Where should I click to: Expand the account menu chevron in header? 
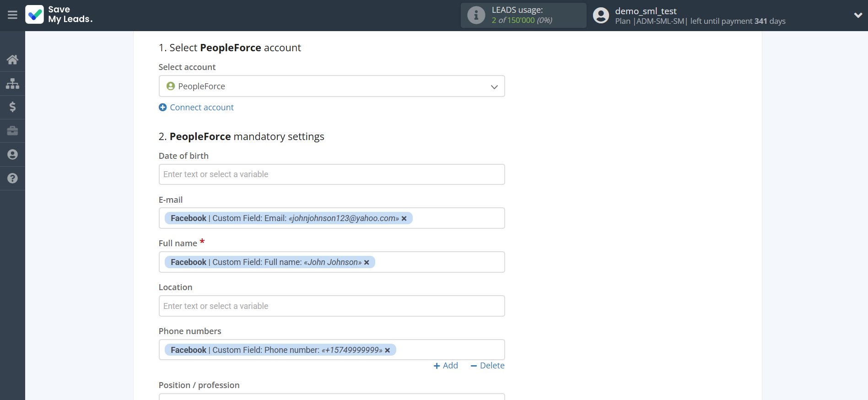(857, 15)
